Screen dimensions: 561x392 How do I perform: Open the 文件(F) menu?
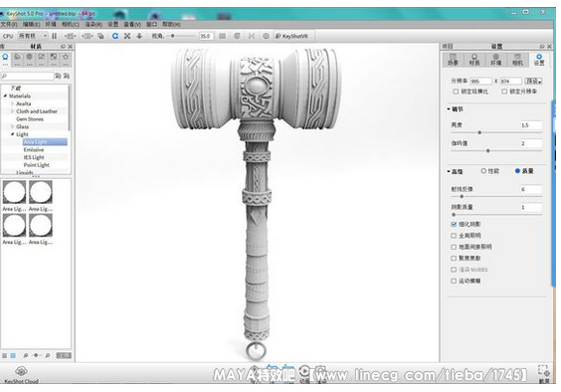pyautogui.click(x=8, y=24)
